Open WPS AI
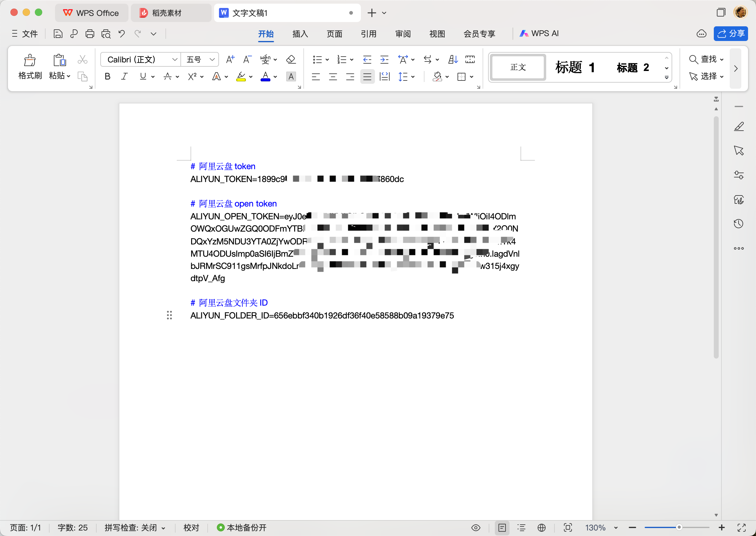Viewport: 756px width, 536px height. (x=539, y=34)
